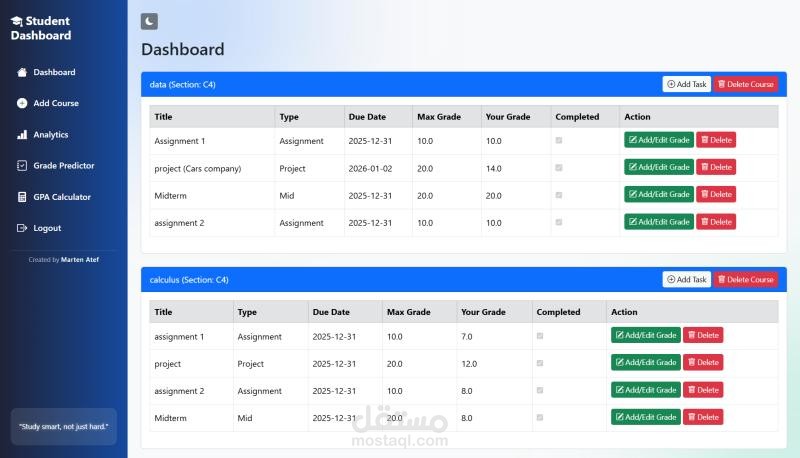Add/Edit Grade for calculus assignment 1
The image size is (800, 458).
[646, 335]
